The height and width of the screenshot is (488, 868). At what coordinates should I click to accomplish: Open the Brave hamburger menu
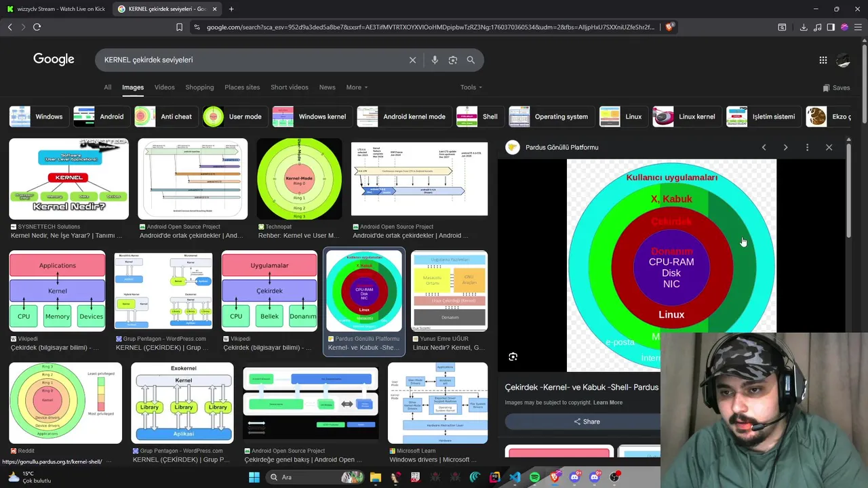[x=858, y=27]
